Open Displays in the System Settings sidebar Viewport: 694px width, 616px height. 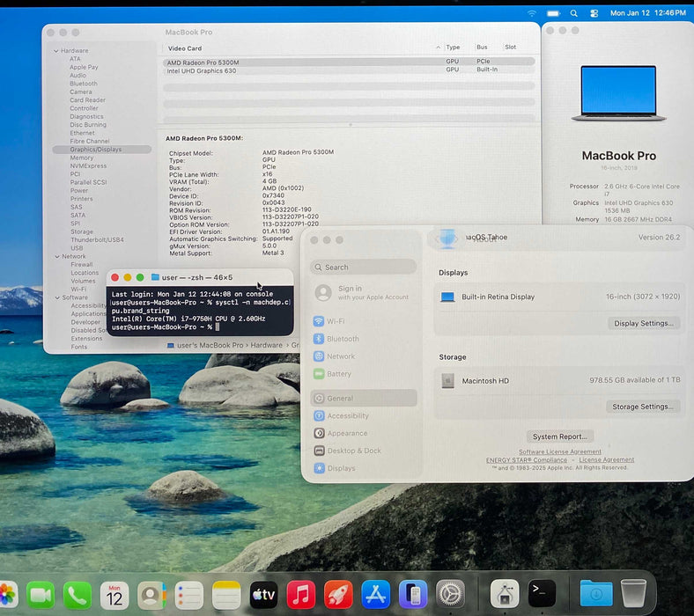tap(334, 468)
